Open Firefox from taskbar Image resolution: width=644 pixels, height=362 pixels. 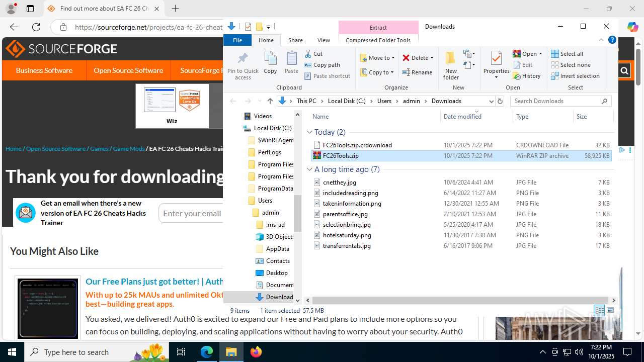256,352
